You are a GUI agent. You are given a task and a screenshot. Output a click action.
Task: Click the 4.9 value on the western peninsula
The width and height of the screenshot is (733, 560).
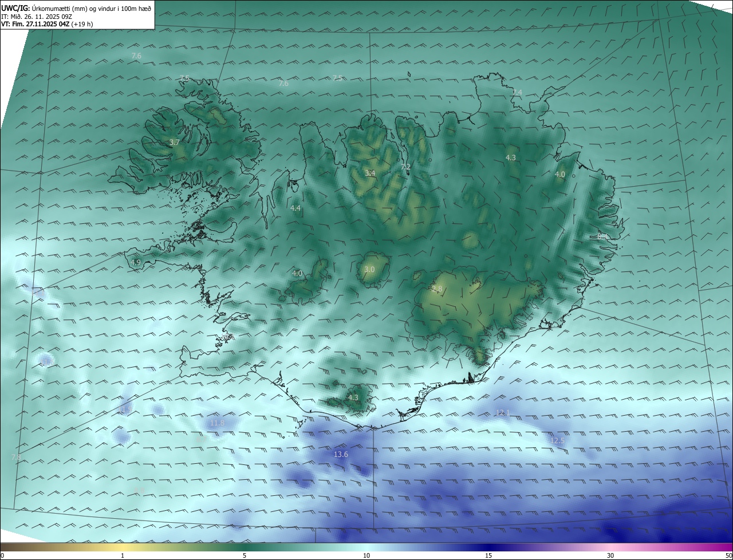pos(136,262)
